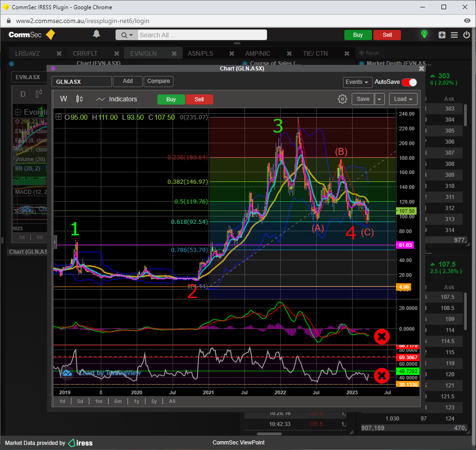Open the notifications bell in CommSec header
The image size is (476, 450).
(x=96, y=34)
